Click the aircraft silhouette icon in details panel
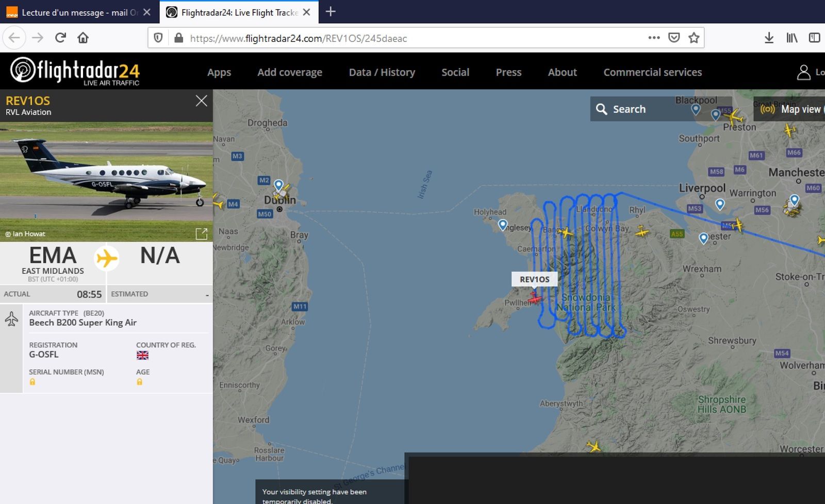Image resolution: width=825 pixels, height=504 pixels. 11,320
